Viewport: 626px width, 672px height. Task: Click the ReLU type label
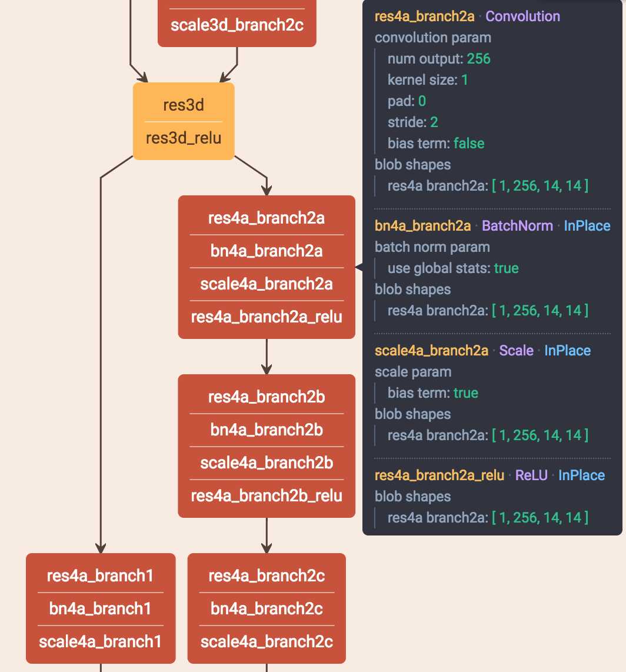[531, 475]
